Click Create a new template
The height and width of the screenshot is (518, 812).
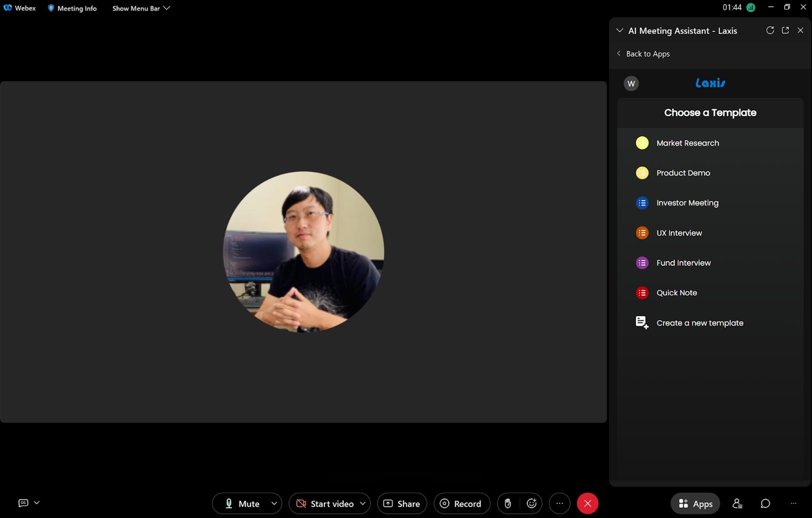700,323
